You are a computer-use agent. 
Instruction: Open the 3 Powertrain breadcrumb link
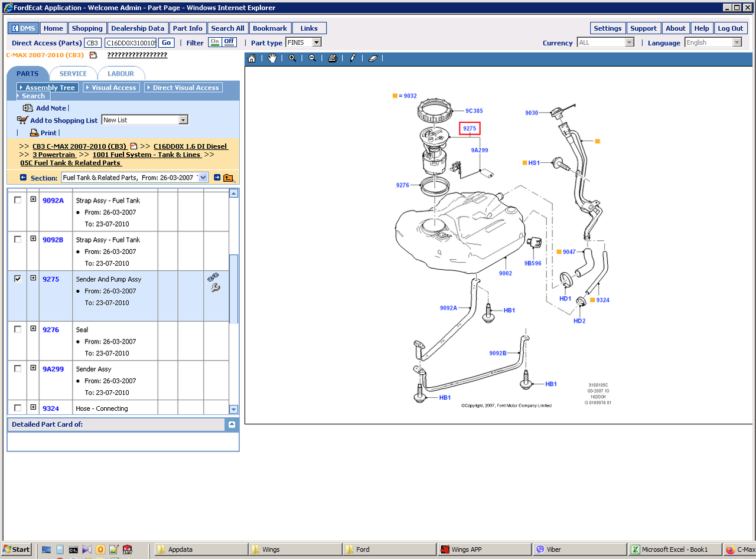coord(54,155)
